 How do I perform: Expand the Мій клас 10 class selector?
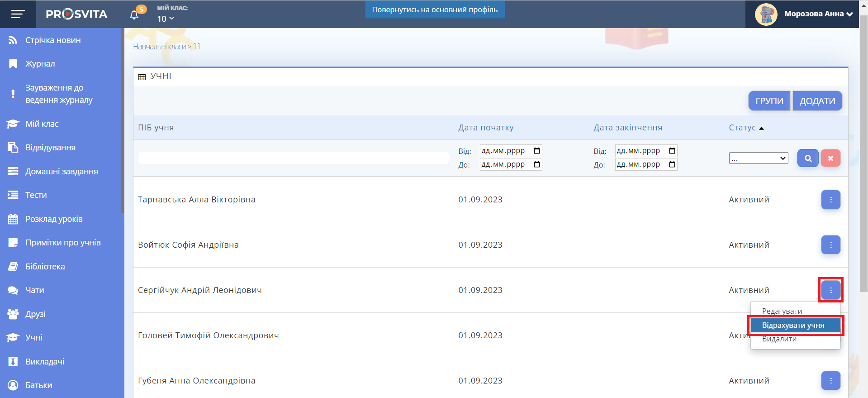tap(166, 19)
